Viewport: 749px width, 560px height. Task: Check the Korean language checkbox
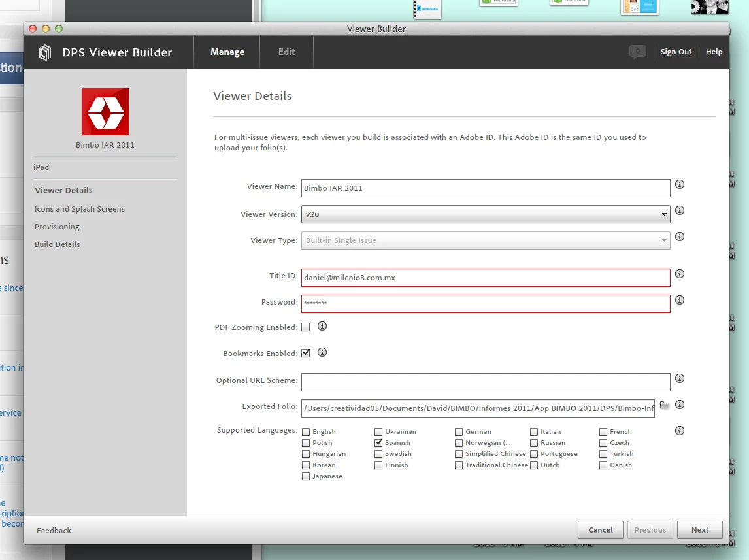point(306,465)
